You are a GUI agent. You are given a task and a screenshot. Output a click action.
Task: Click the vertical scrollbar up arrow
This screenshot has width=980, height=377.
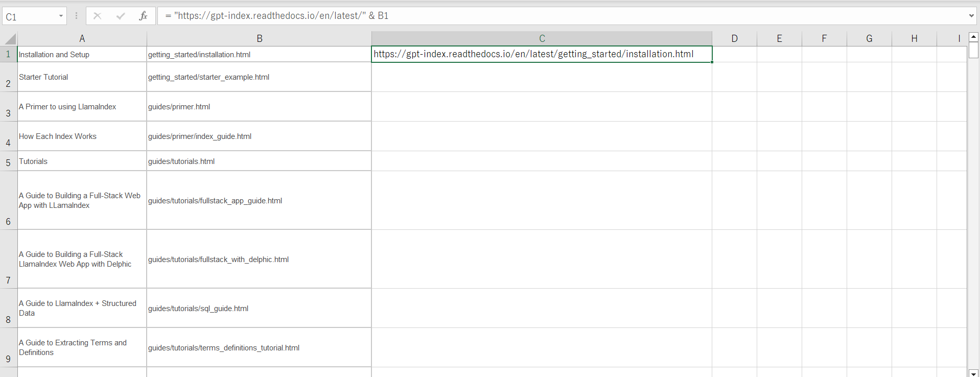tap(973, 37)
